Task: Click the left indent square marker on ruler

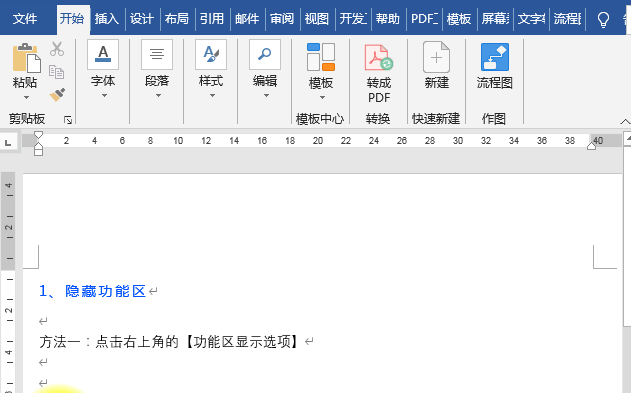Action: click(38, 152)
